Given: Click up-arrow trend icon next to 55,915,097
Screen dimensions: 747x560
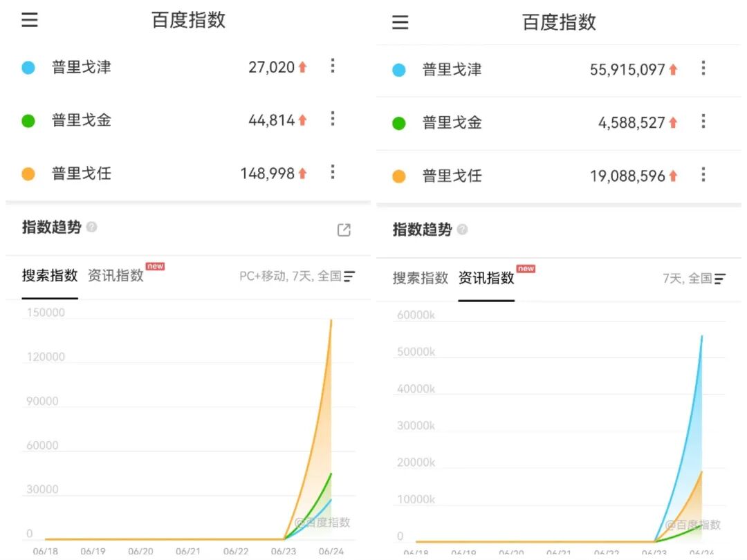Looking at the screenshot, I should click(x=673, y=70).
